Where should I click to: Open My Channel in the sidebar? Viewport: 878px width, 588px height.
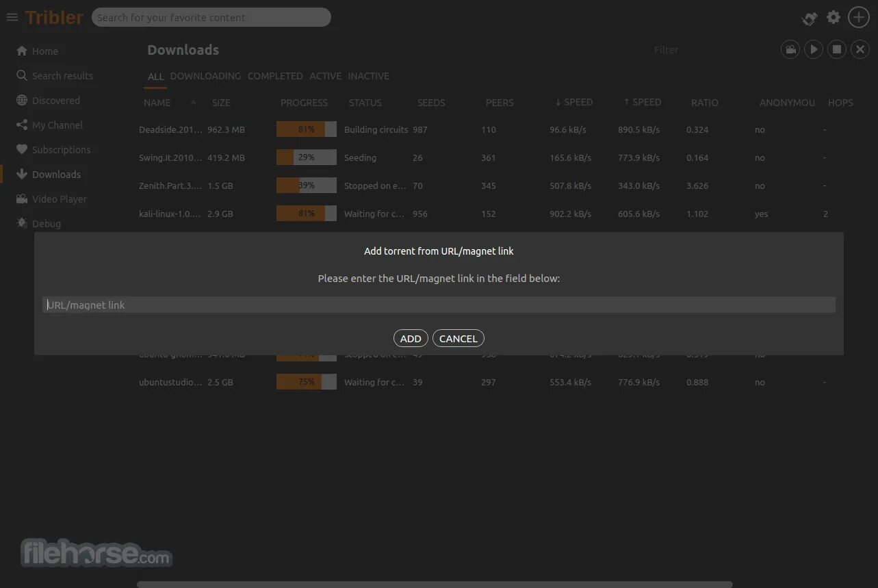57,125
